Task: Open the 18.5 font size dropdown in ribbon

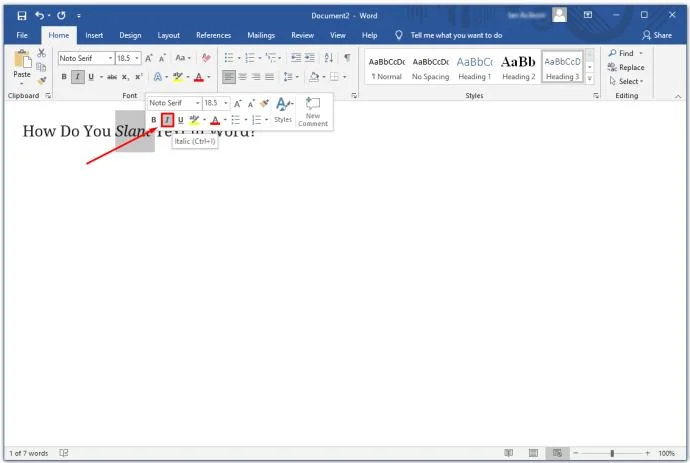Action: coord(137,58)
